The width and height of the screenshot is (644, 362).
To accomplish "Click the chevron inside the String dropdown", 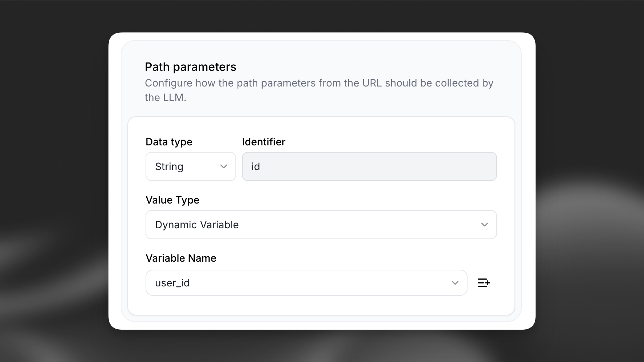I will 223,166.
